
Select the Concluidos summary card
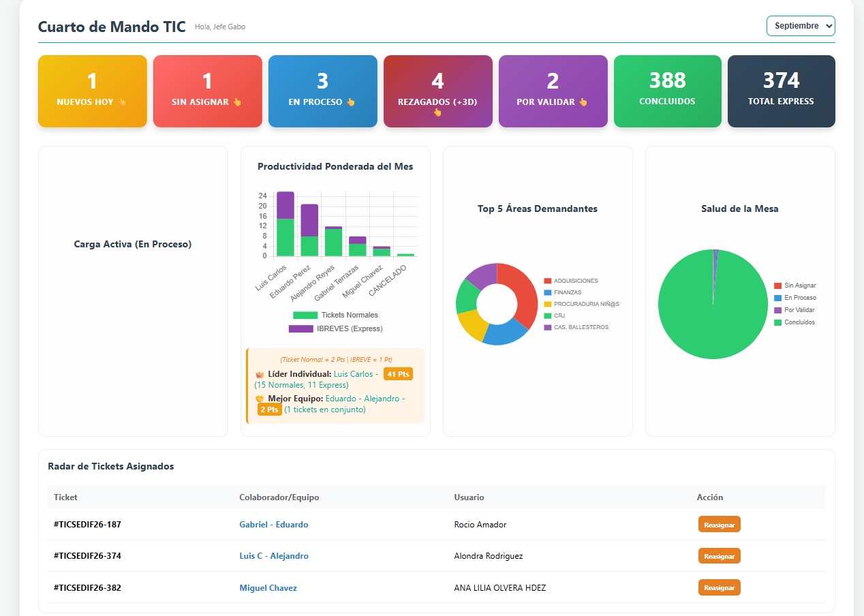click(668, 91)
